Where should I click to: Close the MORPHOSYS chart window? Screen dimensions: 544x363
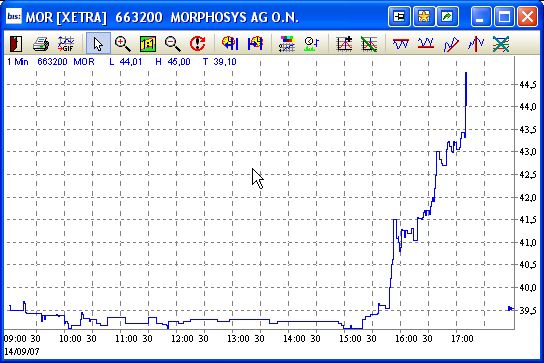click(527, 16)
